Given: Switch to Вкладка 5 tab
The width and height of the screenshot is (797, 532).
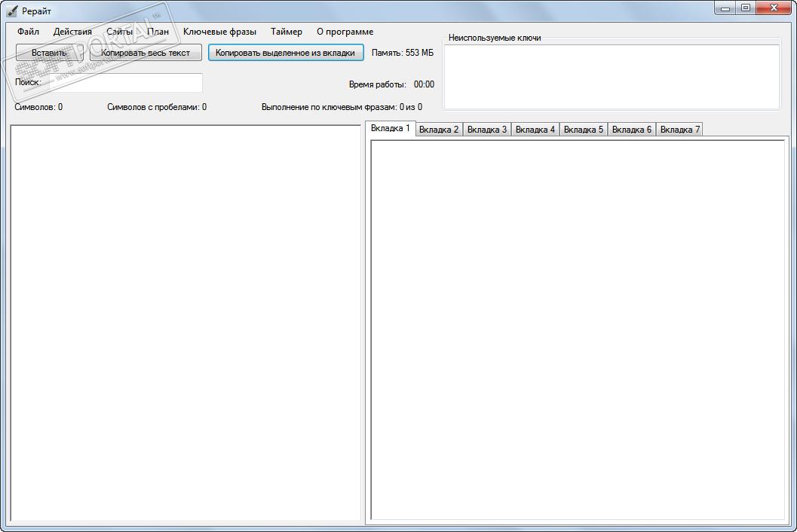Looking at the screenshot, I should (x=584, y=130).
